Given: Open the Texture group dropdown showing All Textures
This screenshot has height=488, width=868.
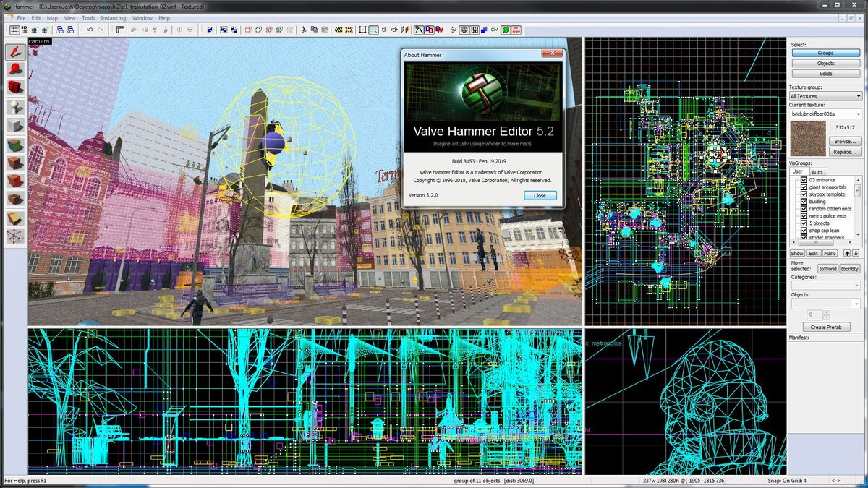Looking at the screenshot, I should (x=857, y=96).
